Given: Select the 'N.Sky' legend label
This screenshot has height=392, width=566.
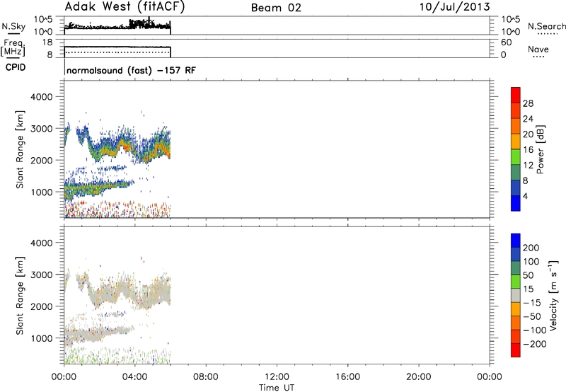Looking at the screenshot, I should (13, 26).
